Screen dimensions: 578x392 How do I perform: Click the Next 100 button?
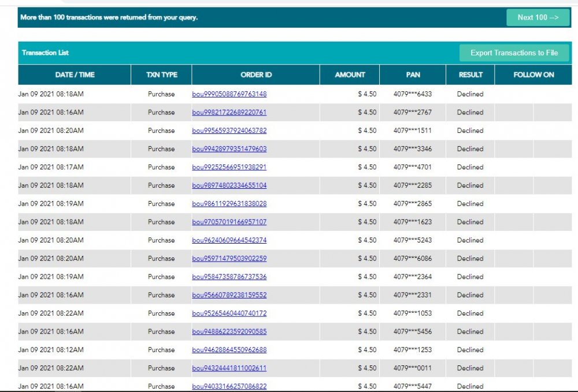(x=538, y=17)
